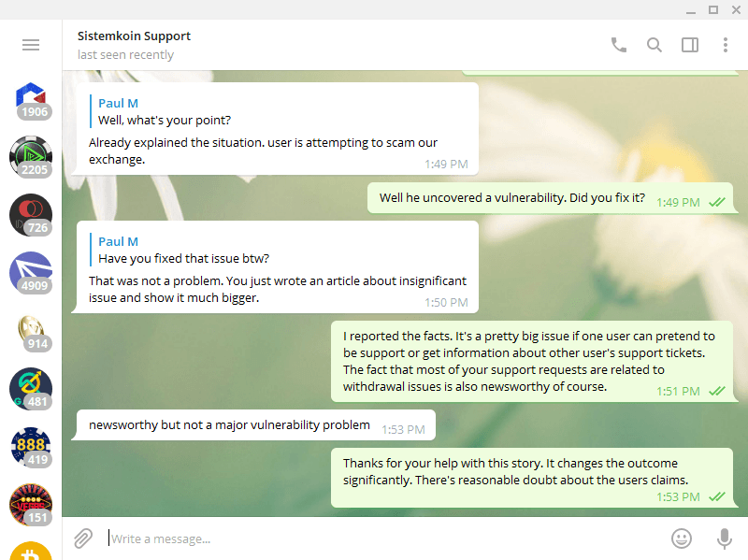
Task: Search messages in this chat
Action: click(x=654, y=45)
